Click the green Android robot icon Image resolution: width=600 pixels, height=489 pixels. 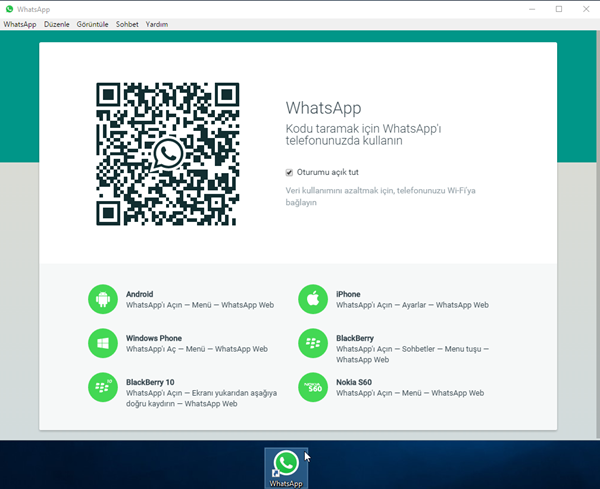103,299
